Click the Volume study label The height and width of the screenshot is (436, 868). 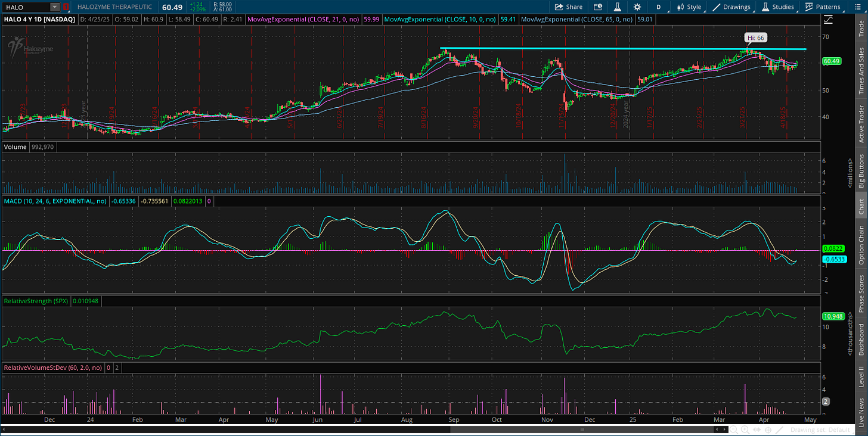[x=15, y=147]
